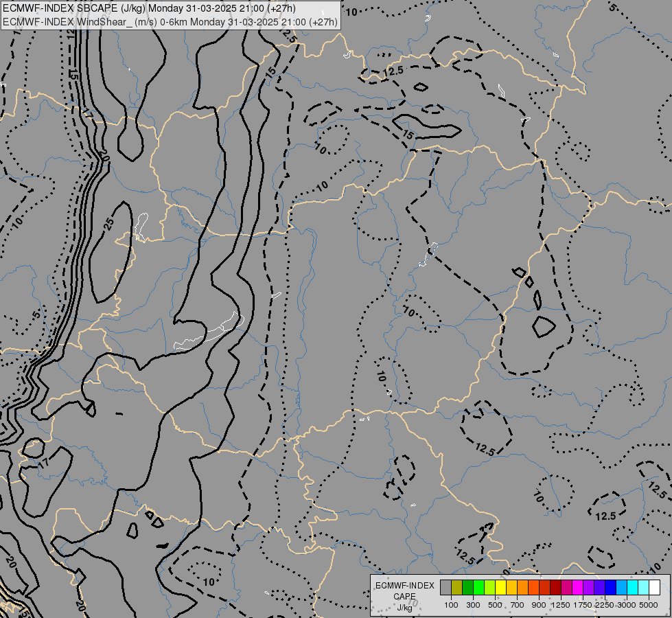Click the 900 value under the legend
The width and height of the screenshot is (672, 618).
coord(539,605)
